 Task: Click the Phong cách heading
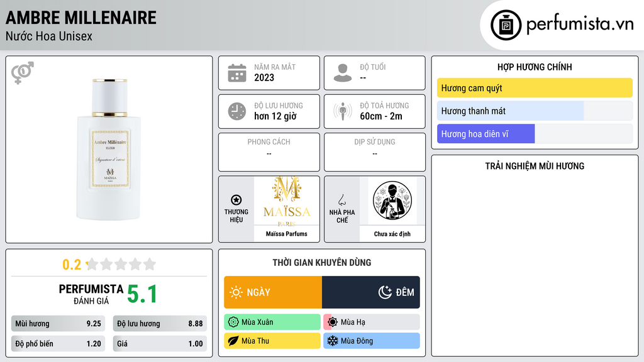269,142
